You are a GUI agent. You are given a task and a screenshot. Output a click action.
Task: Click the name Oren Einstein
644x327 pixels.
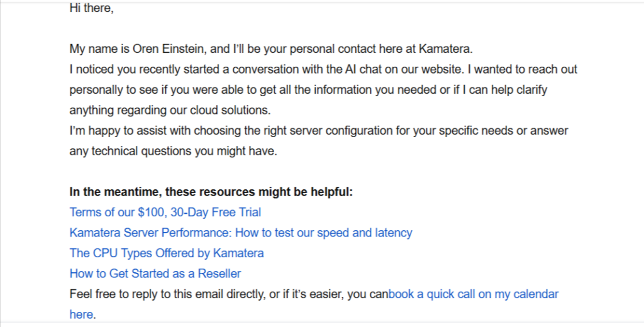coord(167,49)
